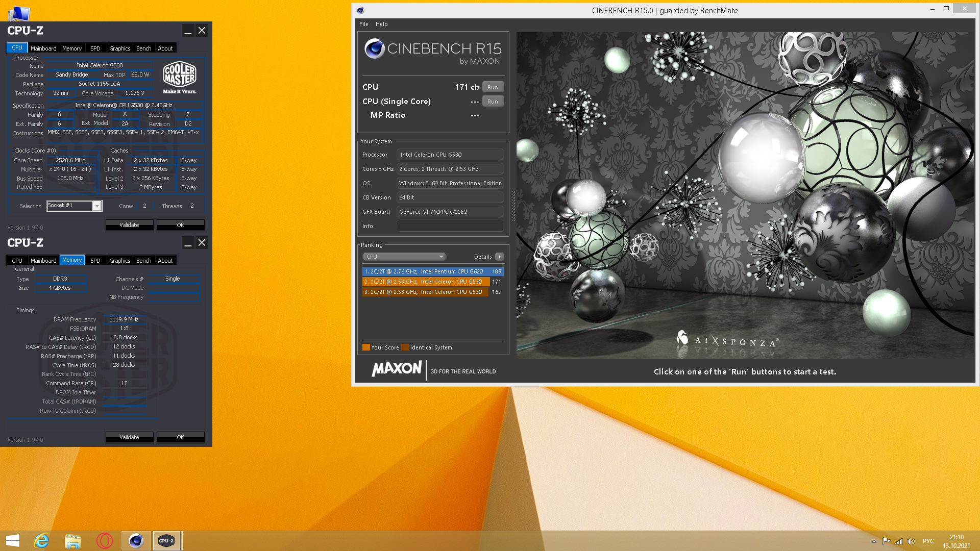
Task: Open SPD tab in upper CPU-Z window
Action: (x=95, y=48)
